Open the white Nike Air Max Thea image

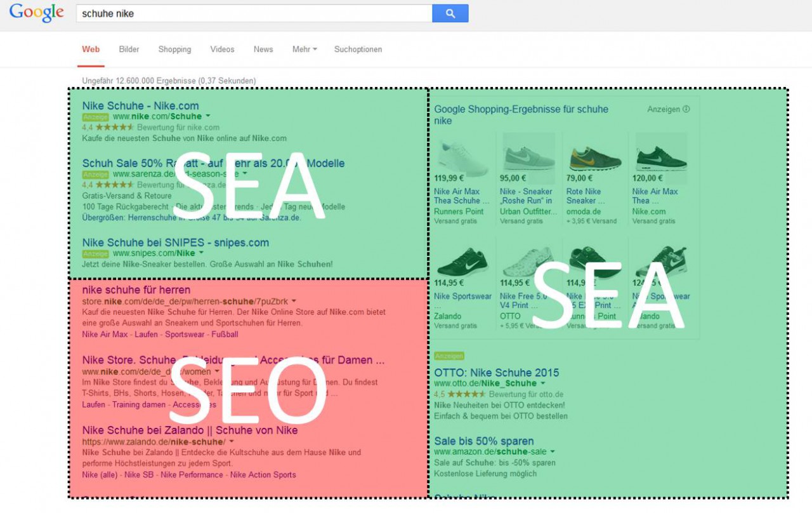(461, 158)
